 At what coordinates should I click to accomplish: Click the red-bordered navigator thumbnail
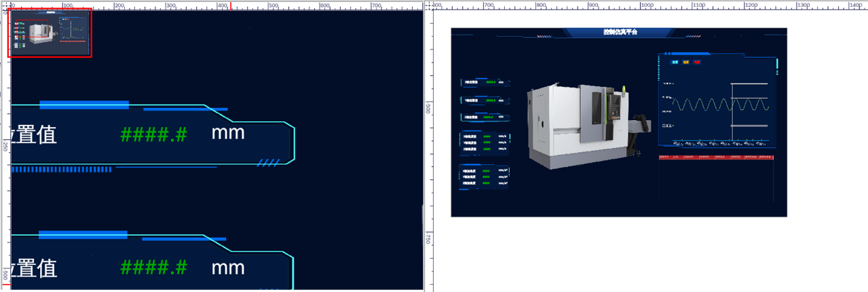[50, 33]
